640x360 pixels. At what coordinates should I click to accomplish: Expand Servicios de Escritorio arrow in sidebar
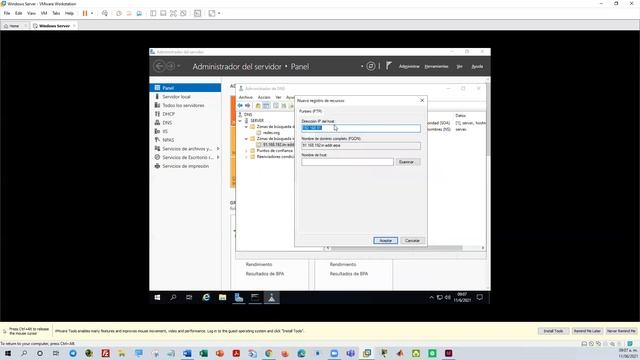(x=218, y=157)
